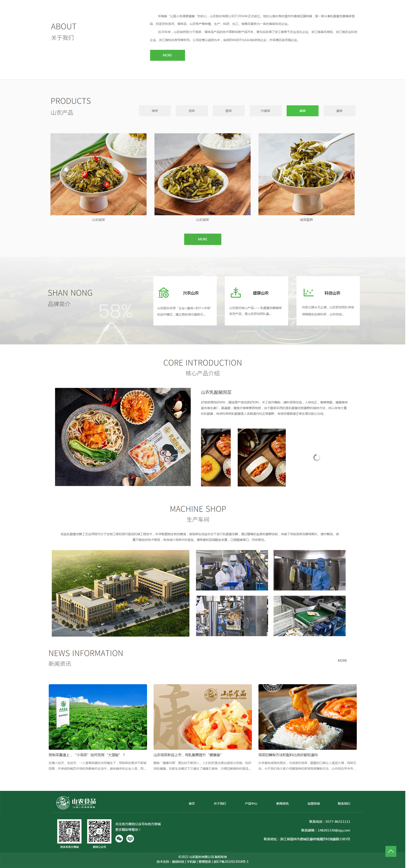This screenshot has width=409, height=868.
Task: Open the 管理登录 link in the footer
Action: (204, 862)
